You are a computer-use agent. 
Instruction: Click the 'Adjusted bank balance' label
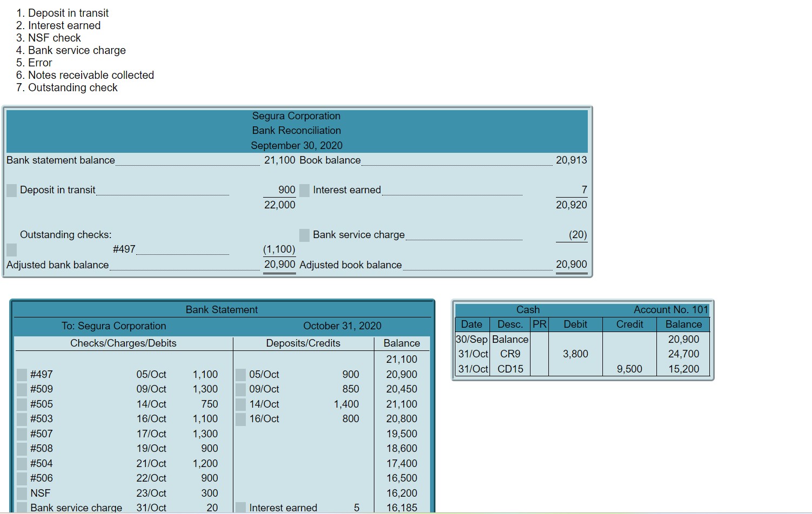coord(57,265)
